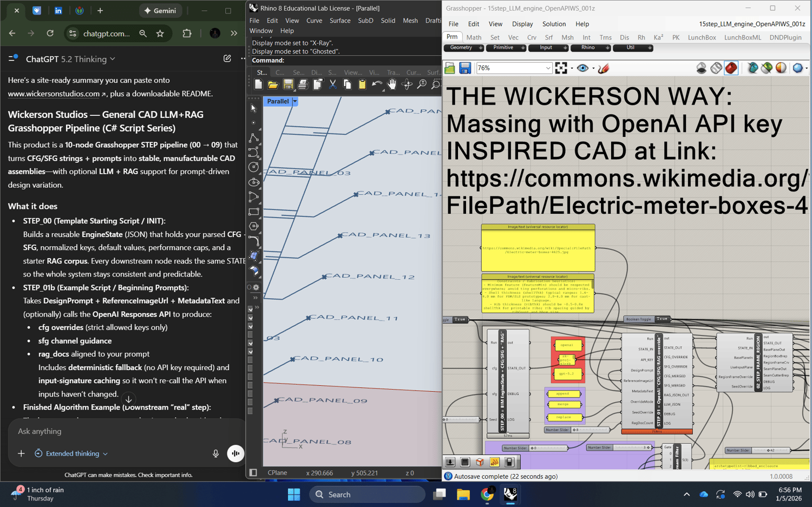Toggle the truncated 'ggle' True switch above STEP_00
The image size is (812, 507).
coord(460,319)
